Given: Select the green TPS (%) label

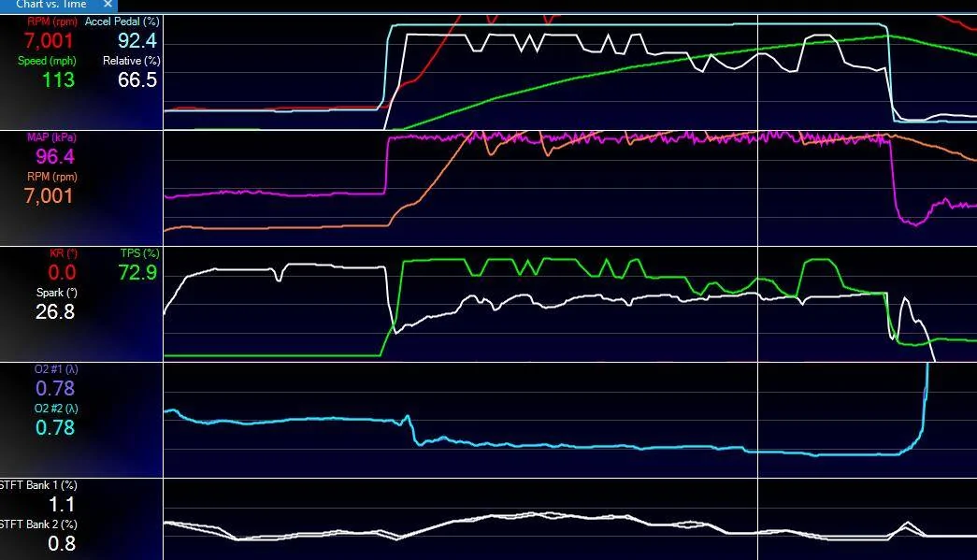Looking at the screenshot, I should (139, 253).
